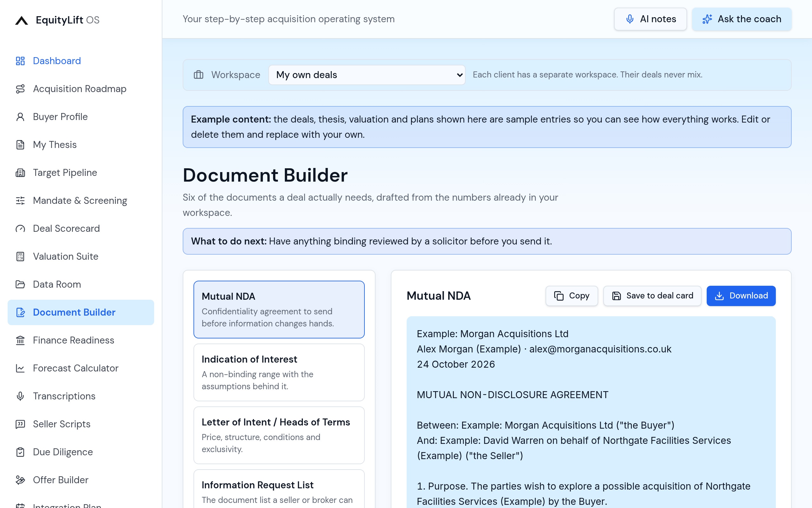Click the Due Diligence clipboard icon
The width and height of the screenshot is (812, 508).
click(20, 452)
